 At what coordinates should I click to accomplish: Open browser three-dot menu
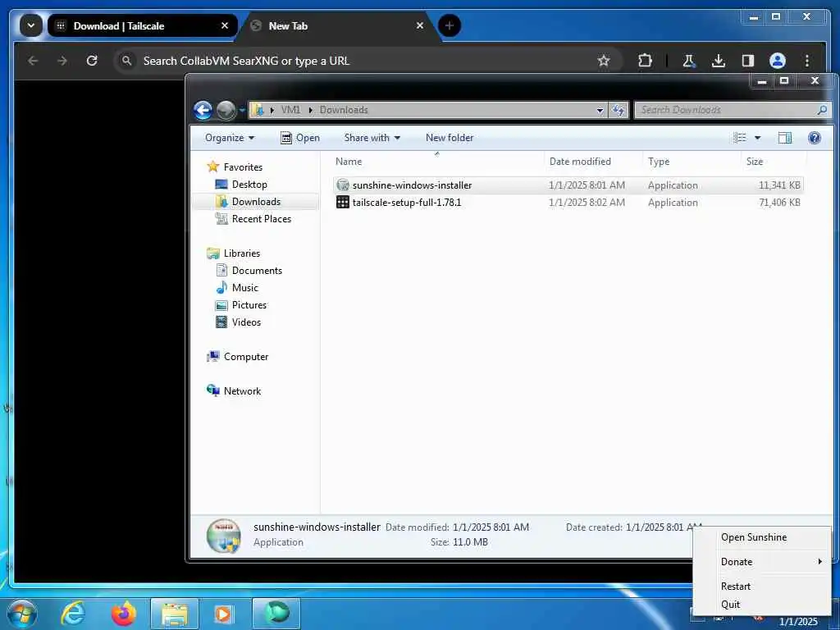pyautogui.click(x=807, y=61)
